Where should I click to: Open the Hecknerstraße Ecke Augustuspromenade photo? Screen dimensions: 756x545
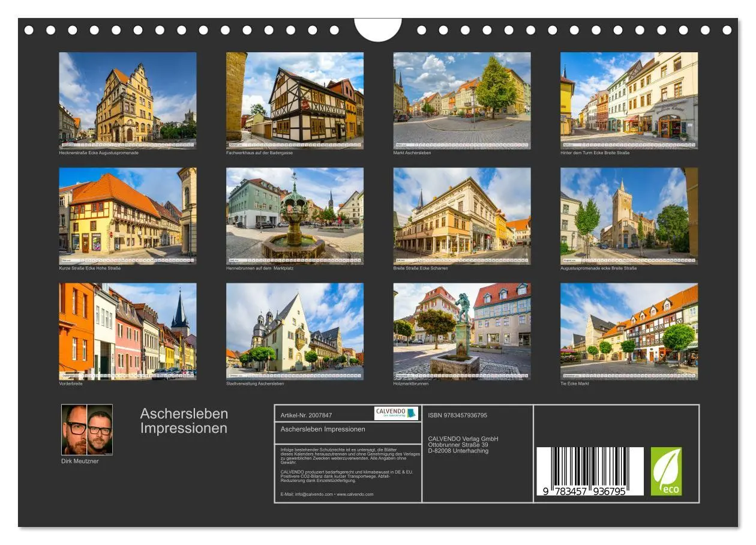click(x=128, y=100)
